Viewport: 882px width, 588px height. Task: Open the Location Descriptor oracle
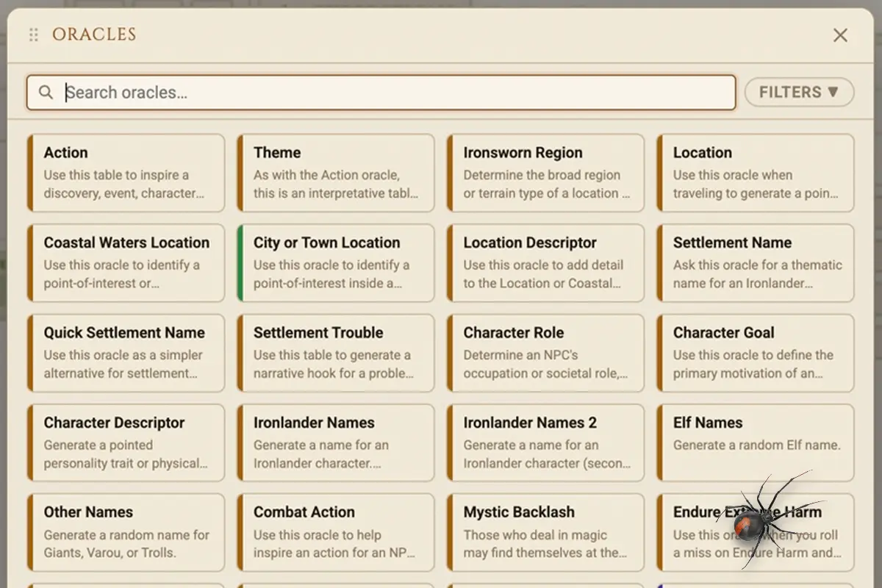pos(545,263)
